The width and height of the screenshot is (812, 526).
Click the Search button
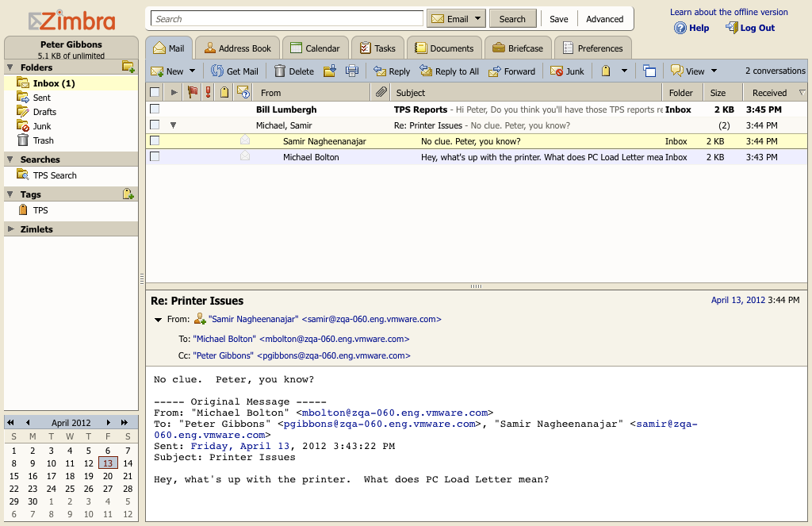click(x=512, y=19)
